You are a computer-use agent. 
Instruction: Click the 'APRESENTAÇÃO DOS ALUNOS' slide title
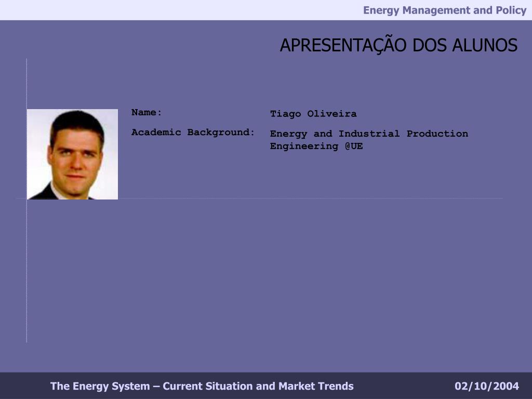398,45
